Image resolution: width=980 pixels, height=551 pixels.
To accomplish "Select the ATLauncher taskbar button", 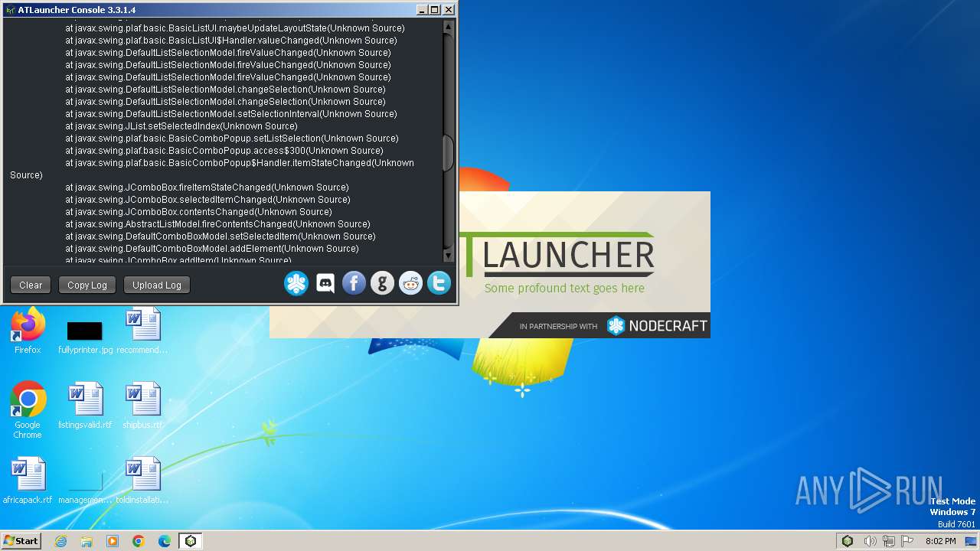I will click(191, 541).
